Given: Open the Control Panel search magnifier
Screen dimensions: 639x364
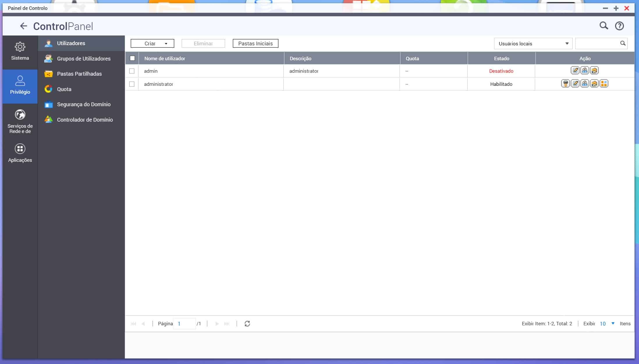Looking at the screenshot, I should pos(603,26).
